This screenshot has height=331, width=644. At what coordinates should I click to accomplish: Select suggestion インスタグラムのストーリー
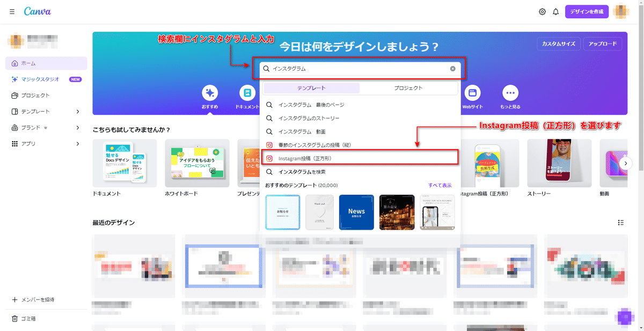coord(360,118)
